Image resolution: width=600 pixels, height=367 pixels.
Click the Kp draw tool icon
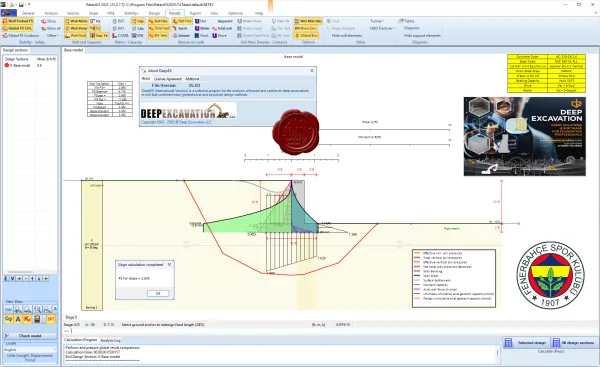[27, 319]
